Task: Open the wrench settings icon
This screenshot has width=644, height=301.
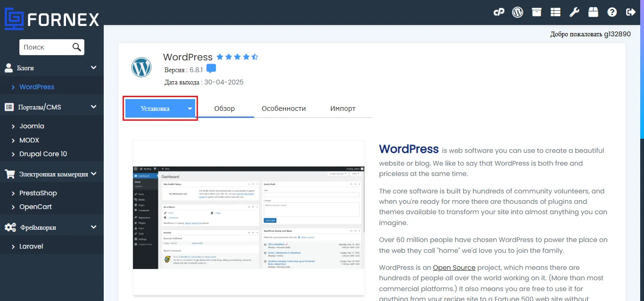Action: (x=574, y=12)
